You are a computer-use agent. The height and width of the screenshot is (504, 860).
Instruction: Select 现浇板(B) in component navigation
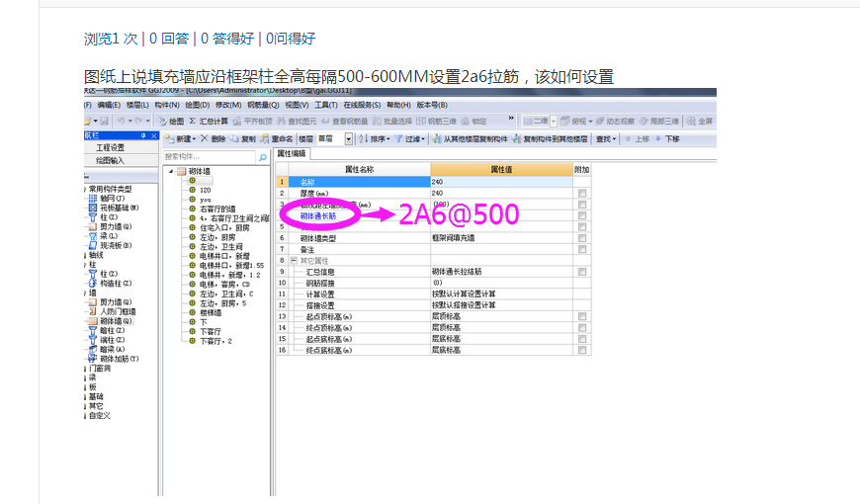click(111, 246)
